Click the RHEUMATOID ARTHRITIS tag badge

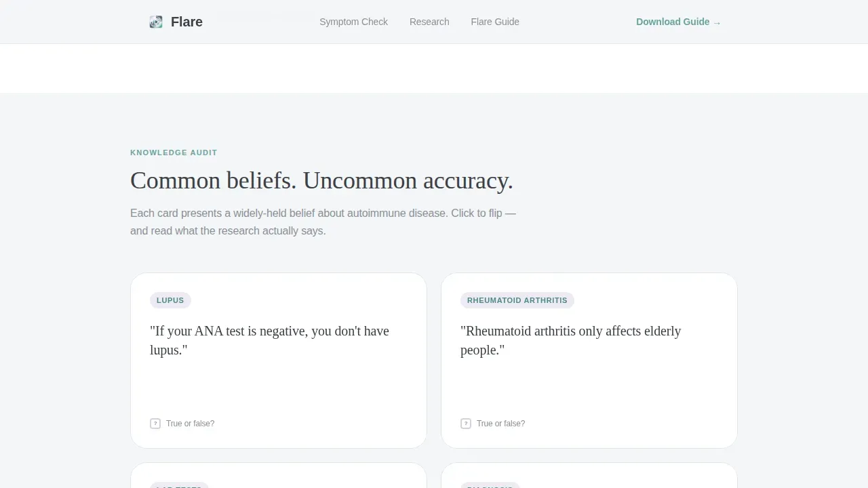pyautogui.click(x=517, y=300)
